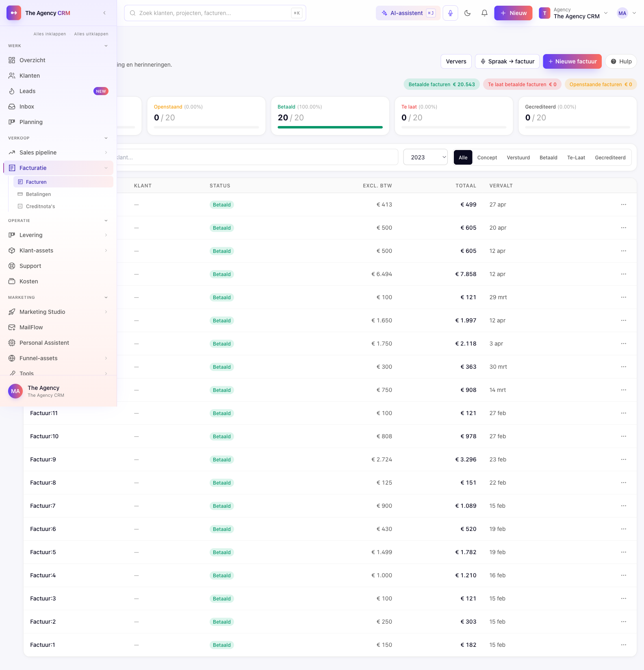Select Creditnota's submenu item

tap(63, 206)
